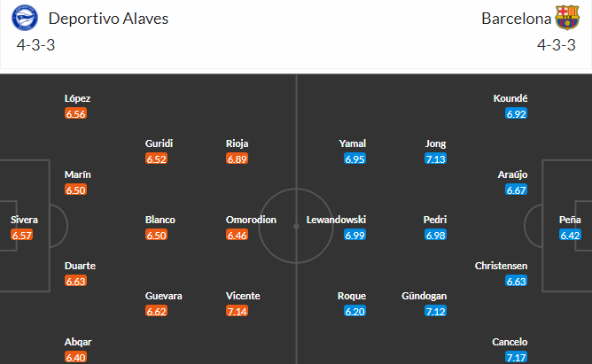Select Cancelo's 7.17 rating badge
The height and width of the screenshot is (364, 592).
pyautogui.click(x=516, y=357)
